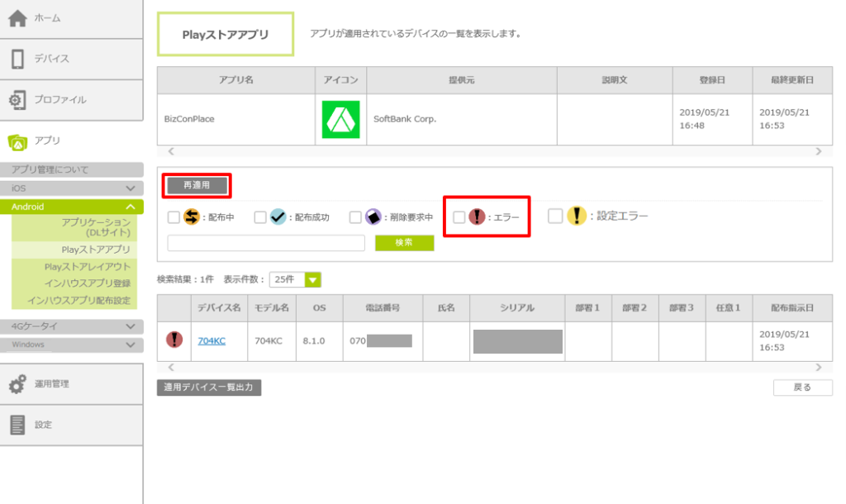The image size is (846, 504).
Task: Expand the 4Gケータイ sidebar section
Action: pos(72,326)
